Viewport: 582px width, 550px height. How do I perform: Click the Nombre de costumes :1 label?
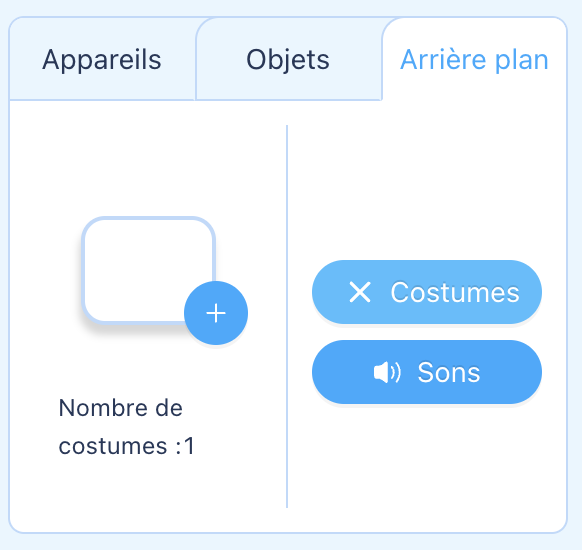[126, 427]
